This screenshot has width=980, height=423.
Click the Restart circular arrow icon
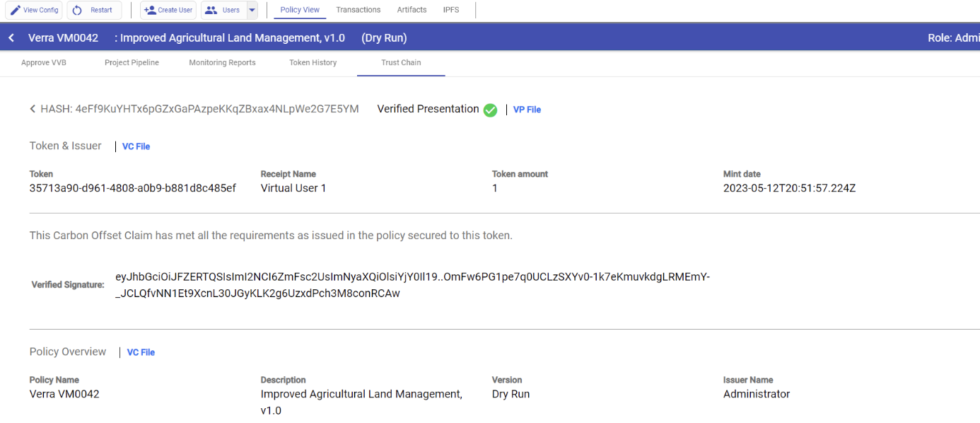pyautogui.click(x=77, y=11)
